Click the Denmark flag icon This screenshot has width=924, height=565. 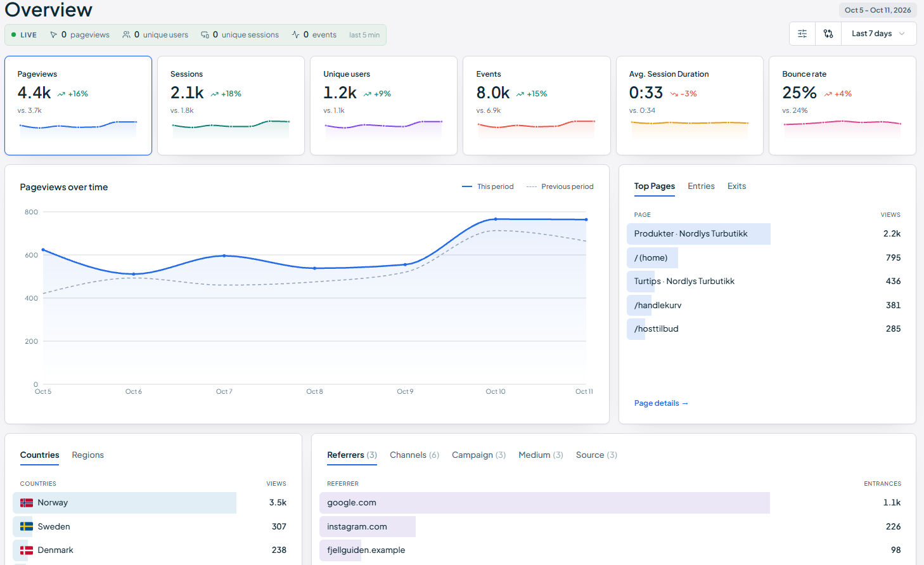27,550
